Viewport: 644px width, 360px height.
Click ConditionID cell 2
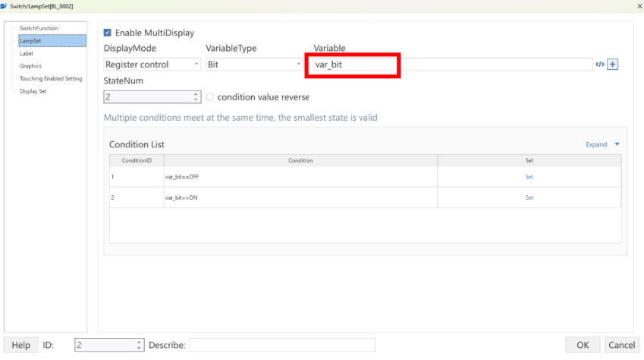[x=137, y=198]
